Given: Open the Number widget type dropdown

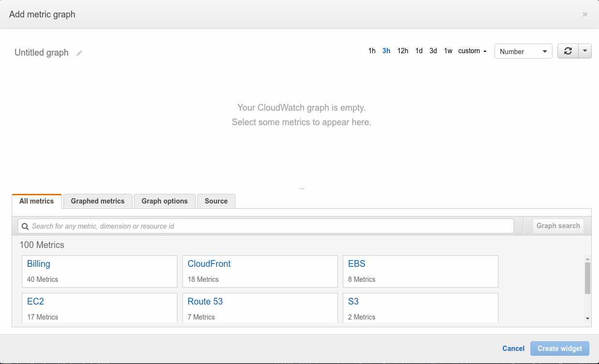Looking at the screenshot, I should [x=524, y=51].
